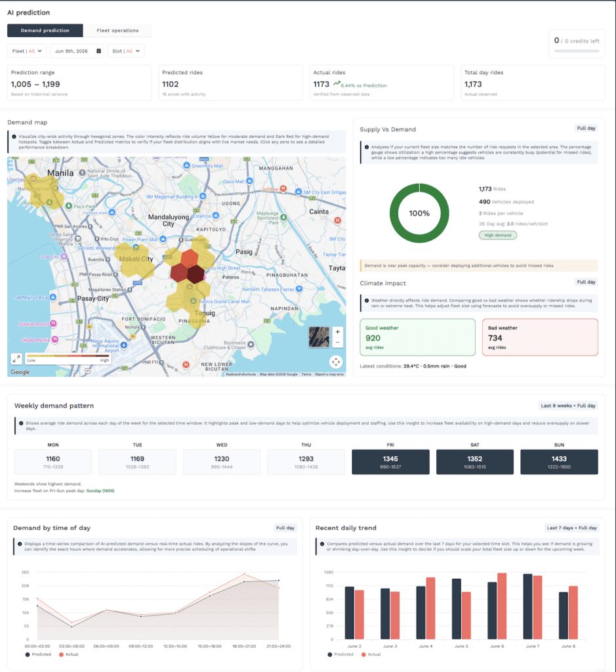Viewport: 616px width, 672px height.
Task: Select the TUE demand card
Action: pos(138,462)
